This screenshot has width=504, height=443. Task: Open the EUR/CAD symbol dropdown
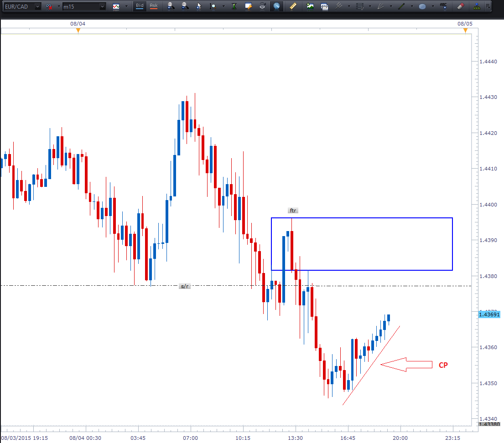[x=36, y=6]
